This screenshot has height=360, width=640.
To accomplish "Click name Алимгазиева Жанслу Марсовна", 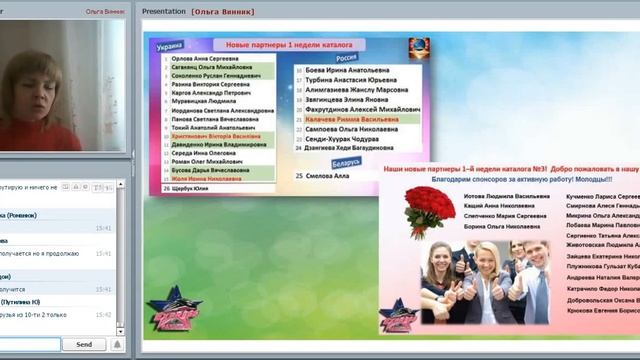I will click(x=356, y=90).
